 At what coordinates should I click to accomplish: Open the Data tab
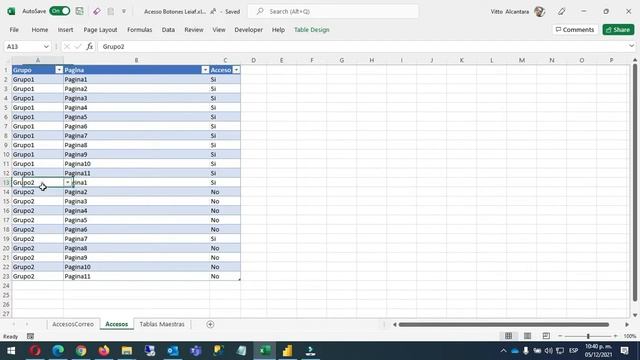coord(168,29)
